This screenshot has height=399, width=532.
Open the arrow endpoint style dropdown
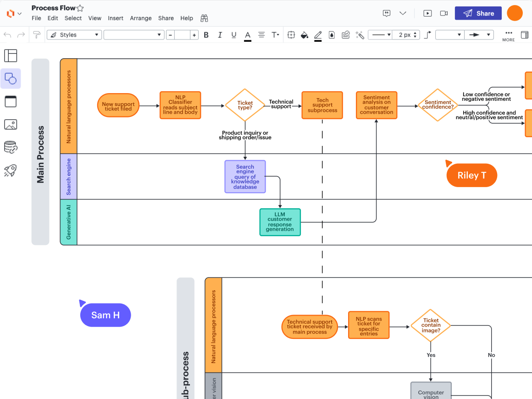478,35
